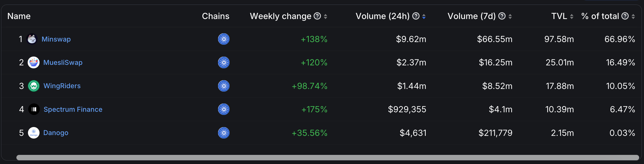Screen dimensions: 644x164
Task: Open the WingRiders protocol link
Action: [62, 86]
